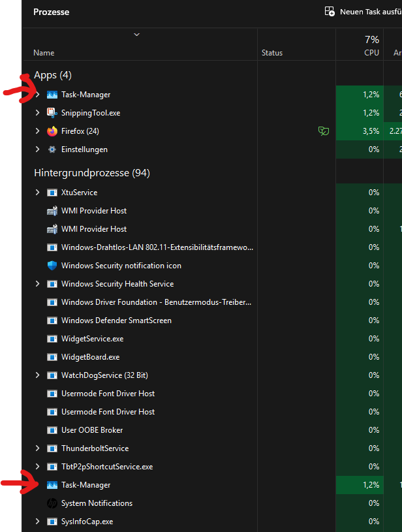Image resolution: width=402 pixels, height=532 pixels.
Task: Select the Hintergrundprozesse (94) group header
Action: pos(92,173)
